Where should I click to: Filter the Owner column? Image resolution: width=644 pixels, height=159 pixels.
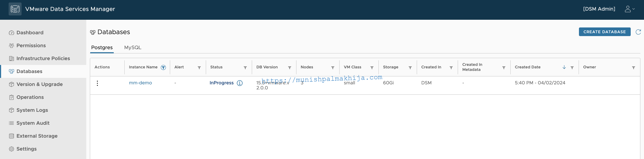coord(634,68)
